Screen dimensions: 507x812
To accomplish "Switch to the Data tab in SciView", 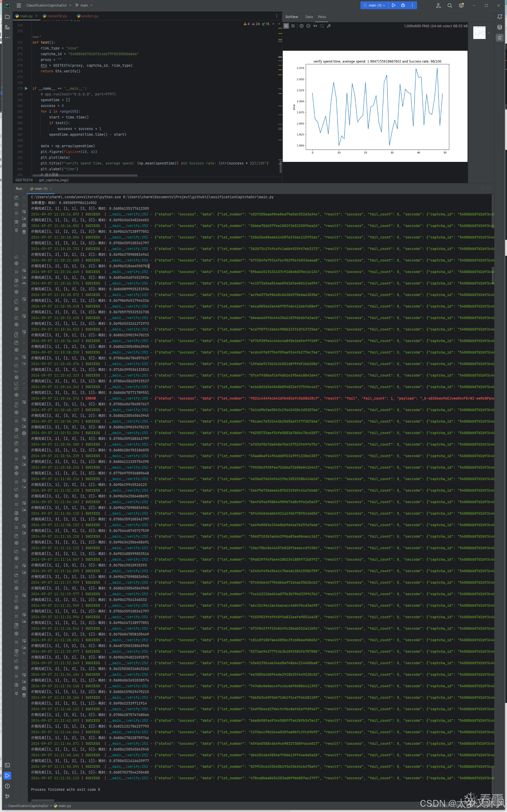I will pos(309,17).
